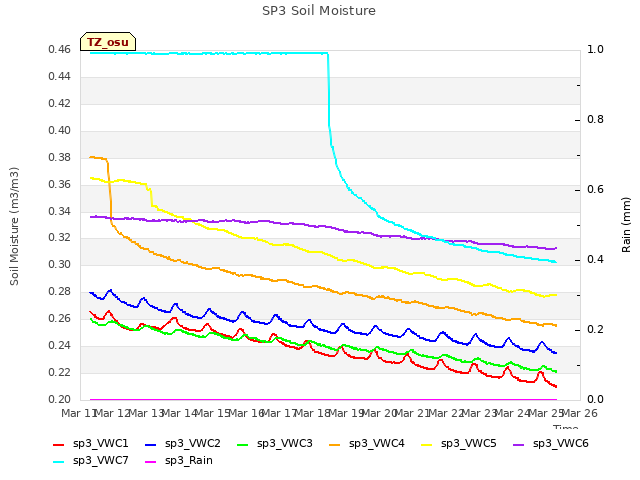The height and width of the screenshot is (480, 640).
Task: Click the red sp3_VWC1 legend swatch
Action: tap(59, 444)
